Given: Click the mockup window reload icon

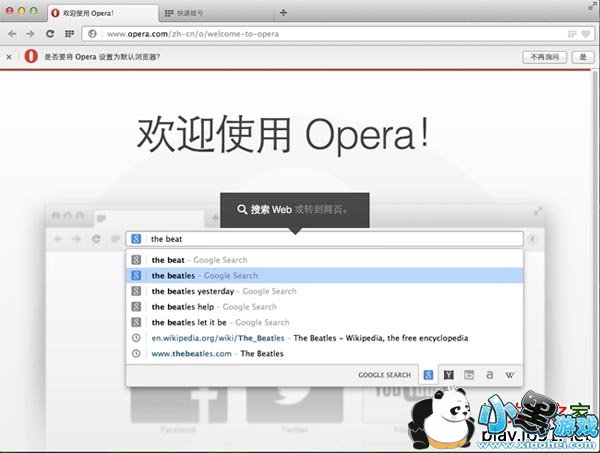Looking at the screenshot, I should pos(96,239).
